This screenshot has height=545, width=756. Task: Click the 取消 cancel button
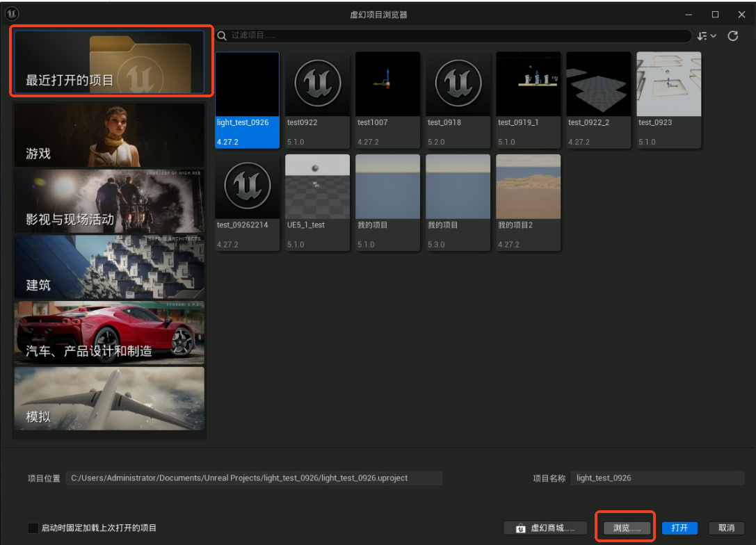click(x=726, y=528)
